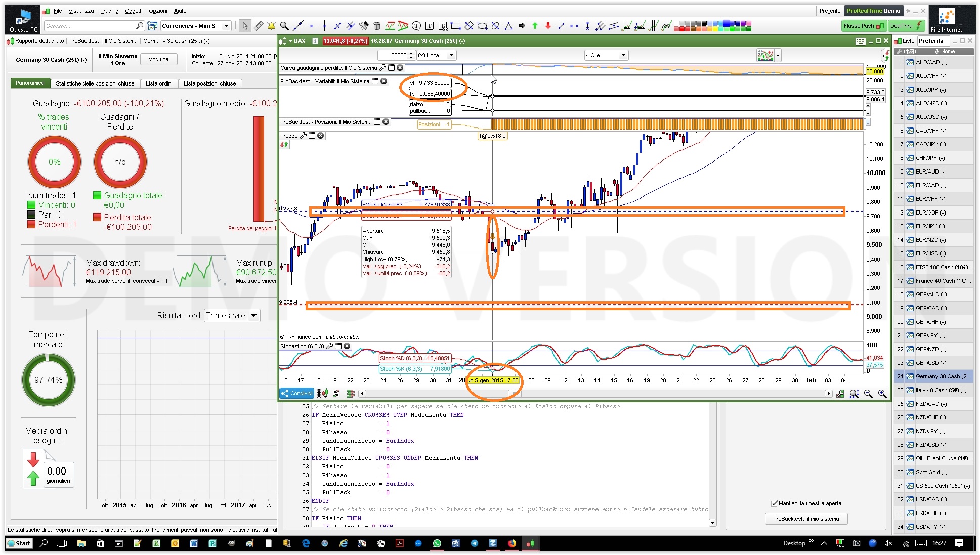
Task: Zoom in chart with plus magnifier
Action: [882, 394]
